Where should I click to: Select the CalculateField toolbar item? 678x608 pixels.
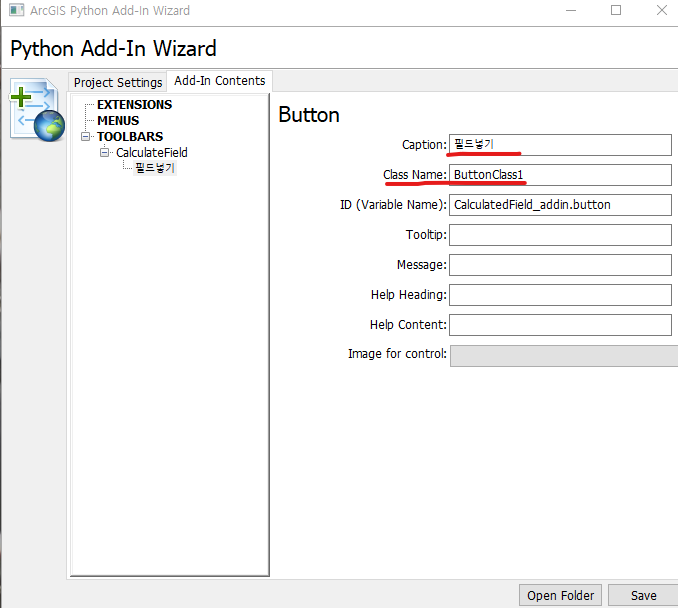151,152
